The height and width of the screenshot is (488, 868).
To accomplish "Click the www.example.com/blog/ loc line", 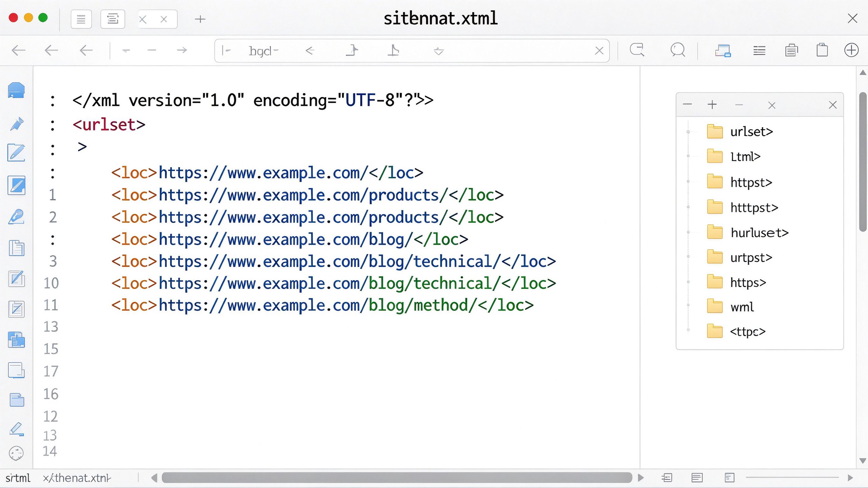I will (290, 240).
